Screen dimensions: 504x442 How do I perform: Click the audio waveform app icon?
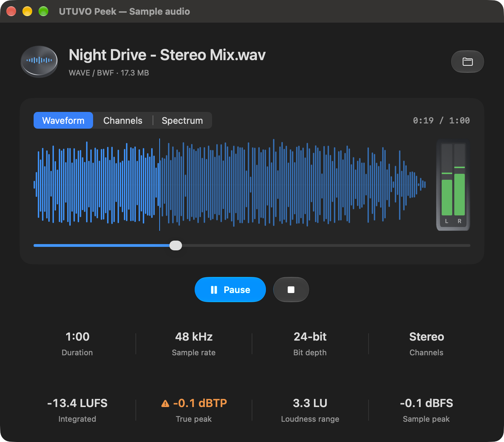39,62
